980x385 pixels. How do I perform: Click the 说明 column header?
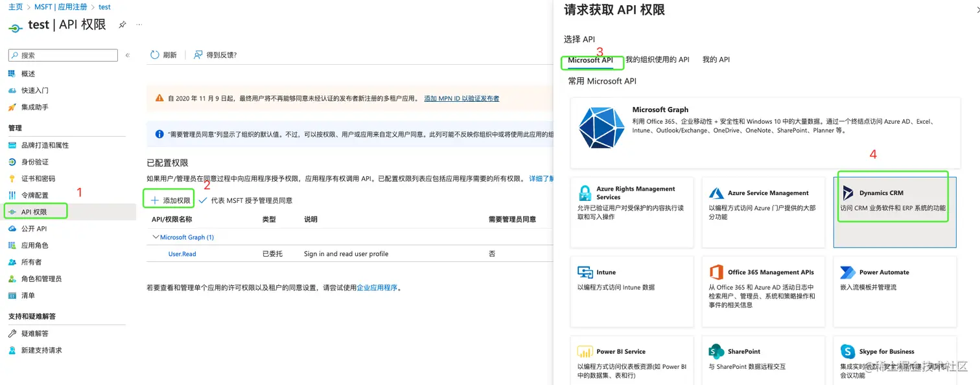tap(311, 219)
